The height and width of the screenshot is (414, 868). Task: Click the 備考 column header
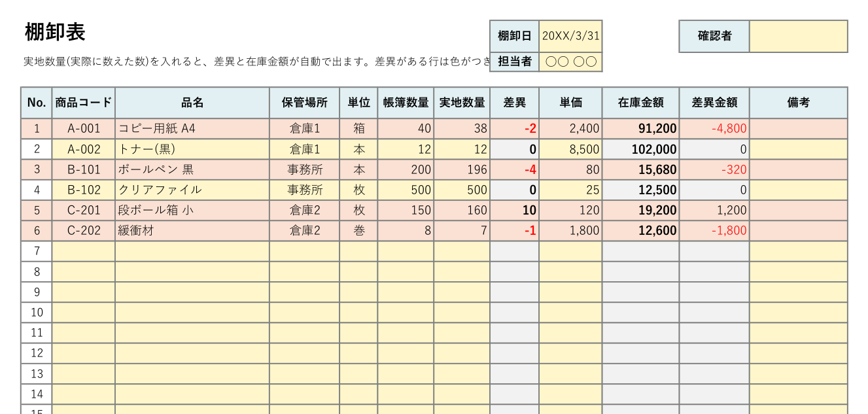pyautogui.click(x=799, y=103)
